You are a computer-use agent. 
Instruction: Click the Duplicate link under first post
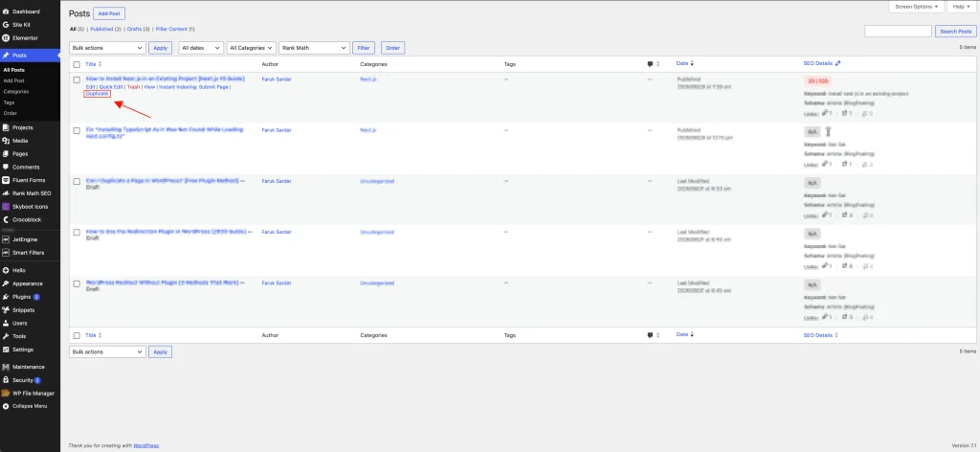[x=97, y=94]
